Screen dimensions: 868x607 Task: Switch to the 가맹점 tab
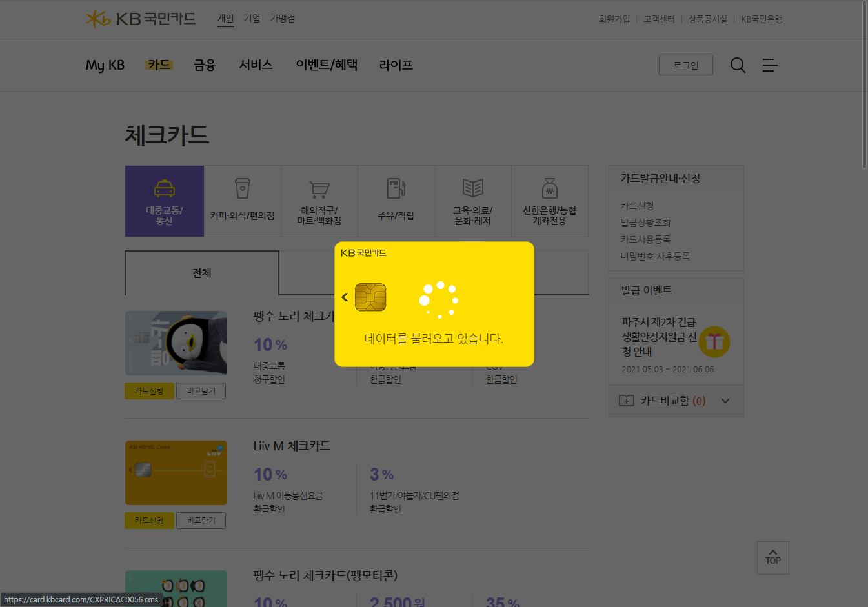(283, 19)
